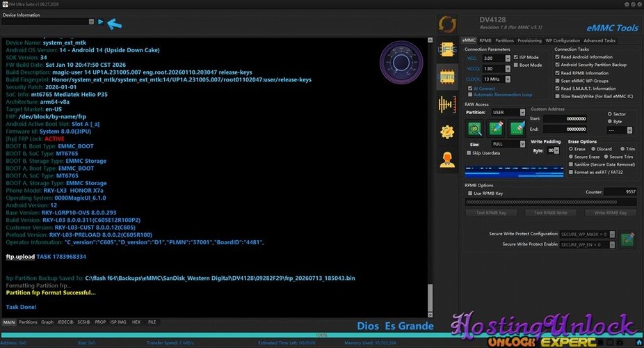
Task: Click the blue partition map strip
Action: pyautogui.click(x=514, y=171)
